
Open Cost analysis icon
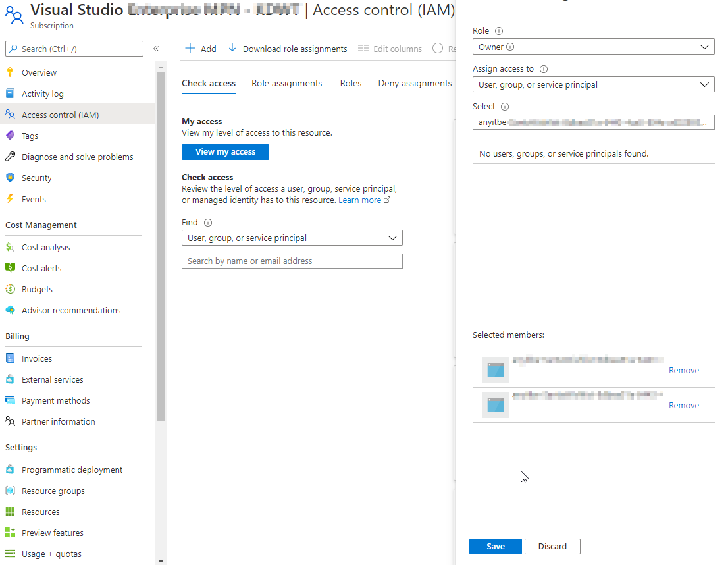tap(11, 247)
